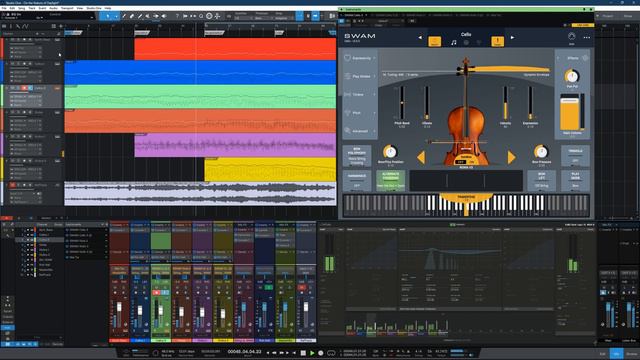
Task: Click Rewind in the transport bar
Action: tap(275, 353)
